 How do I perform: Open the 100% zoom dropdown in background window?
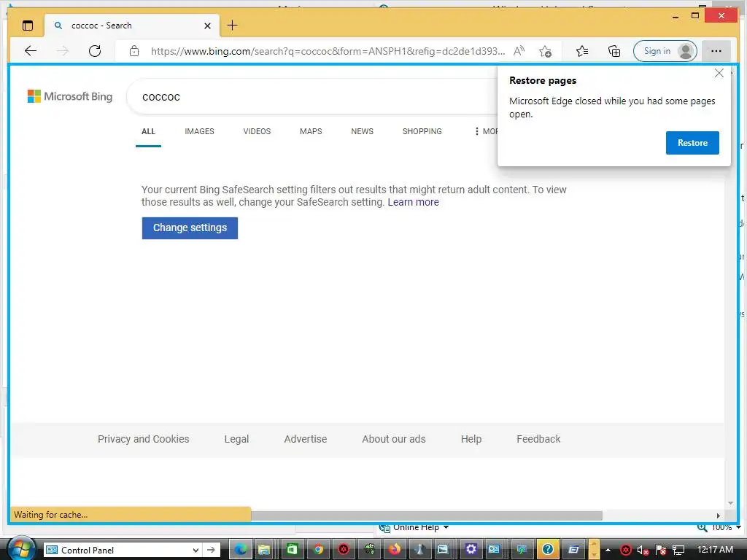click(738, 527)
